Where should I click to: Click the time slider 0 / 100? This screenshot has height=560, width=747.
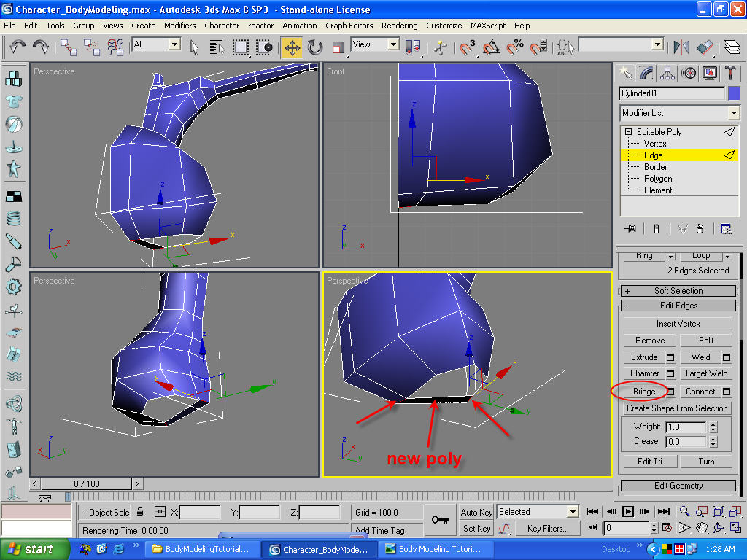click(x=87, y=484)
